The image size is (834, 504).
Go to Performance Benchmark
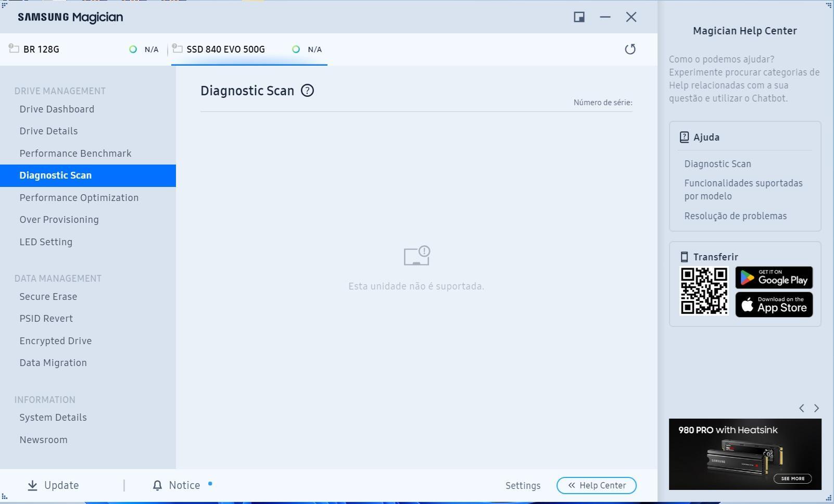click(75, 154)
